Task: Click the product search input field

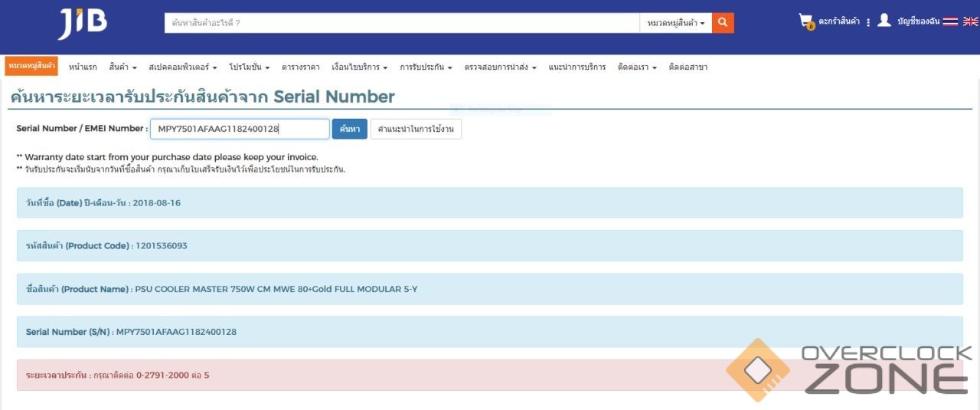Action: coord(402,23)
